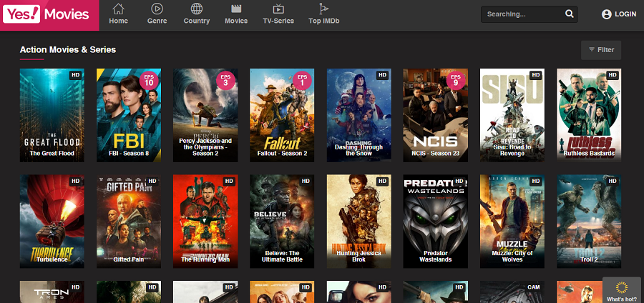
Task: Open Sisu: Road to Revenge poster
Action: click(x=512, y=115)
